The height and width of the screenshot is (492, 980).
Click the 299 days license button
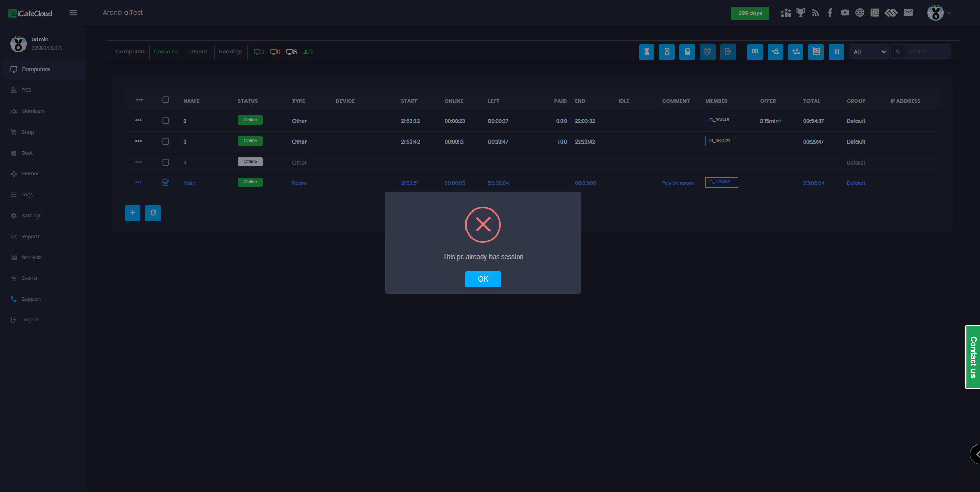pyautogui.click(x=750, y=13)
